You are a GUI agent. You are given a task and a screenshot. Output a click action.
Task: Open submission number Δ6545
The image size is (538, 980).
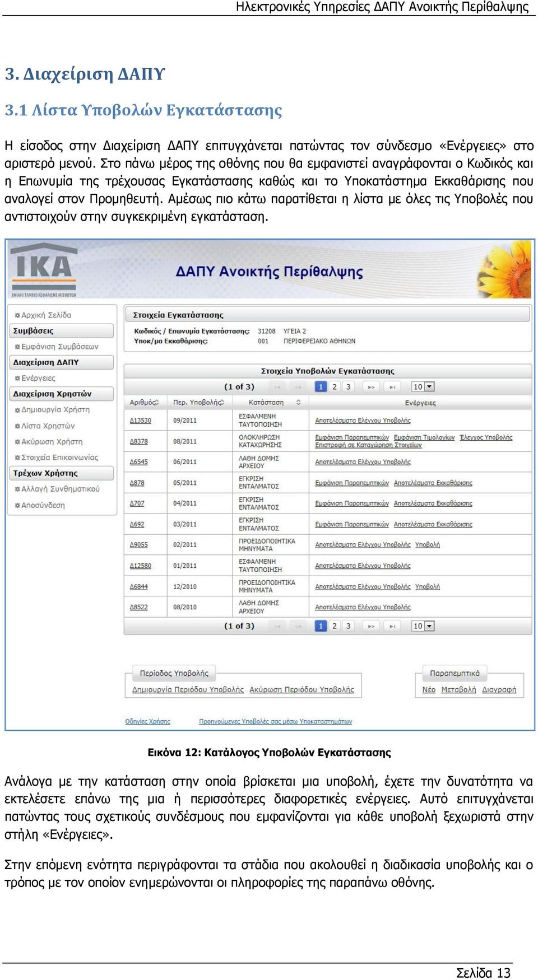[139, 462]
